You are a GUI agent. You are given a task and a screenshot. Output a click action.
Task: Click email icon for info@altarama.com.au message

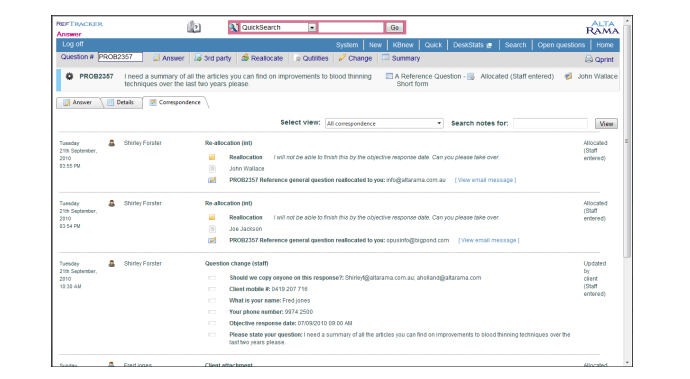coord(212,180)
